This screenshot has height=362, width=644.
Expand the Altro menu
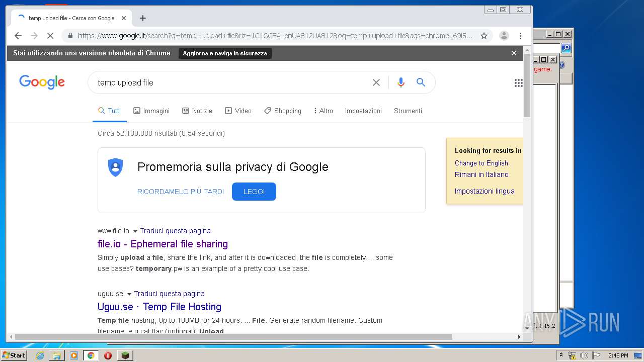tap(323, 111)
